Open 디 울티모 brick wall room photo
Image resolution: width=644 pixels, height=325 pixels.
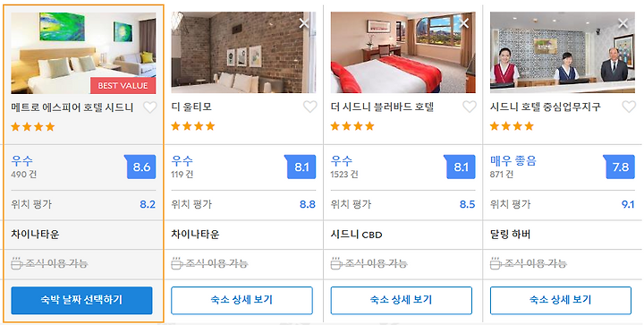(x=243, y=52)
